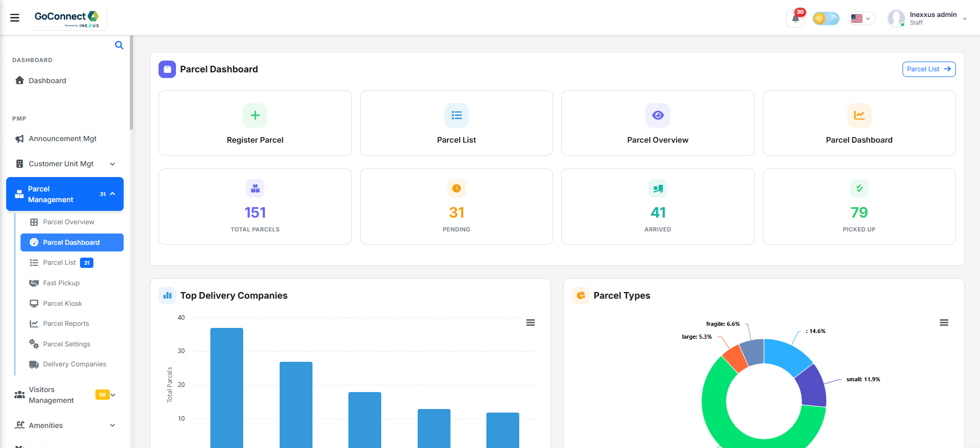Open the language flag dropdown
The height and width of the screenshot is (448, 980).
[x=861, y=18]
